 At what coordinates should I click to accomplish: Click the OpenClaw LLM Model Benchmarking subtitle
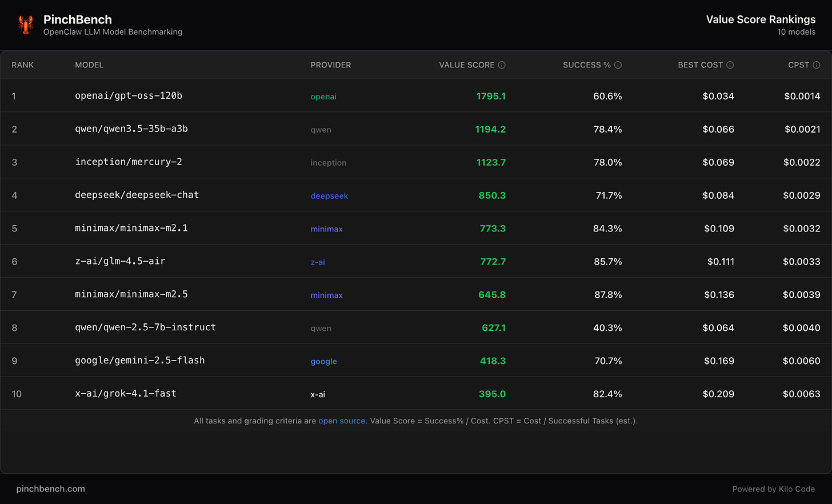point(113,32)
